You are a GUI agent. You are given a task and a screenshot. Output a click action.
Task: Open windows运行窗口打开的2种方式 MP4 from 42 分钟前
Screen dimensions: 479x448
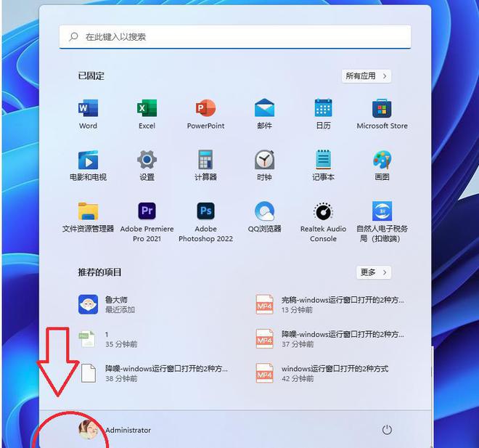point(322,373)
